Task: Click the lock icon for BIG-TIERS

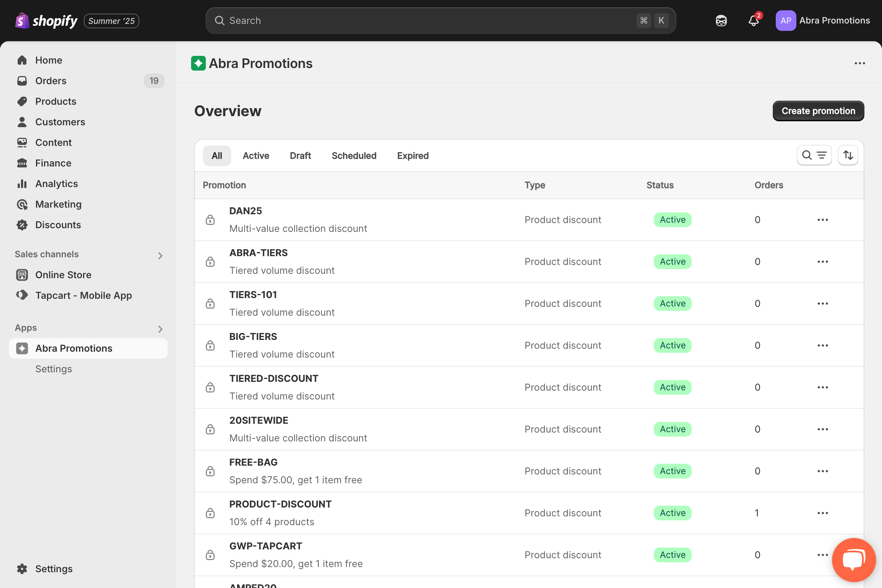Action: 210,345
